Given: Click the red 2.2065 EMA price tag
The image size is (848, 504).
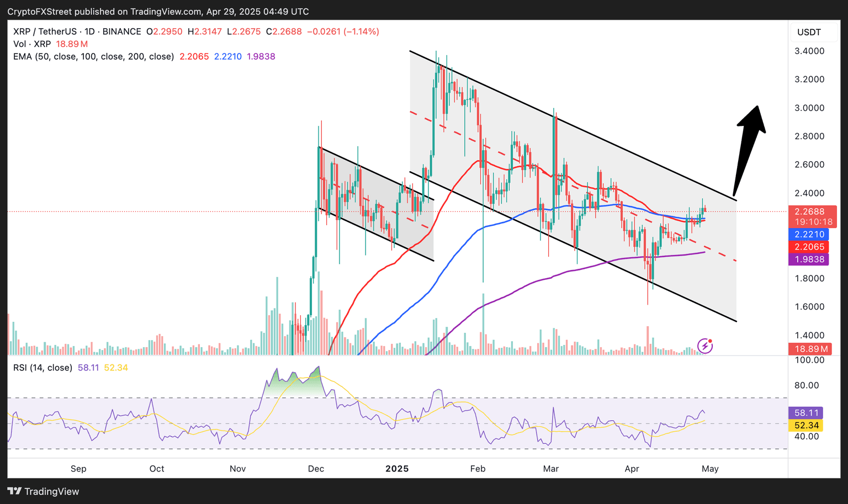Looking at the screenshot, I should pos(809,247).
